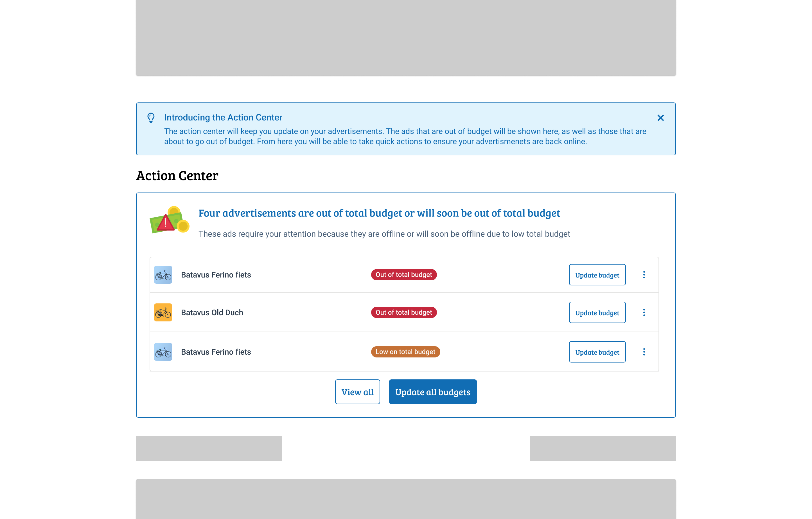
Task: Select the blue bicycle thumbnail for Batavus Ferino fiets
Action: tap(163, 275)
